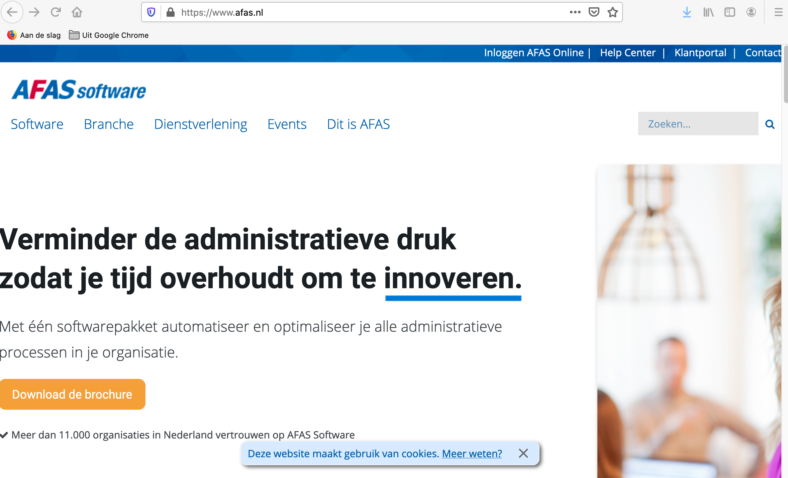Image resolution: width=788 pixels, height=478 pixels.
Task: Show site security via padlock icon
Action: pyautogui.click(x=170, y=12)
